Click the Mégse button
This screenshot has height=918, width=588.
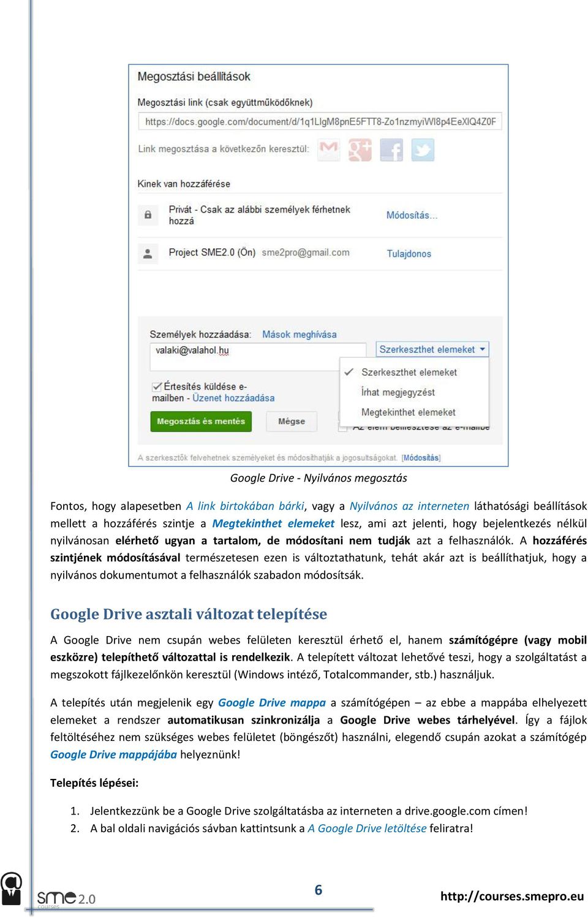point(292,421)
